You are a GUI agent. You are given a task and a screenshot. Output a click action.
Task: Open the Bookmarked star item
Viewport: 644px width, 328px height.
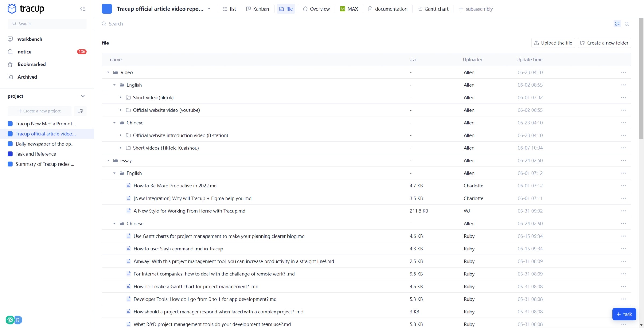coord(31,64)
